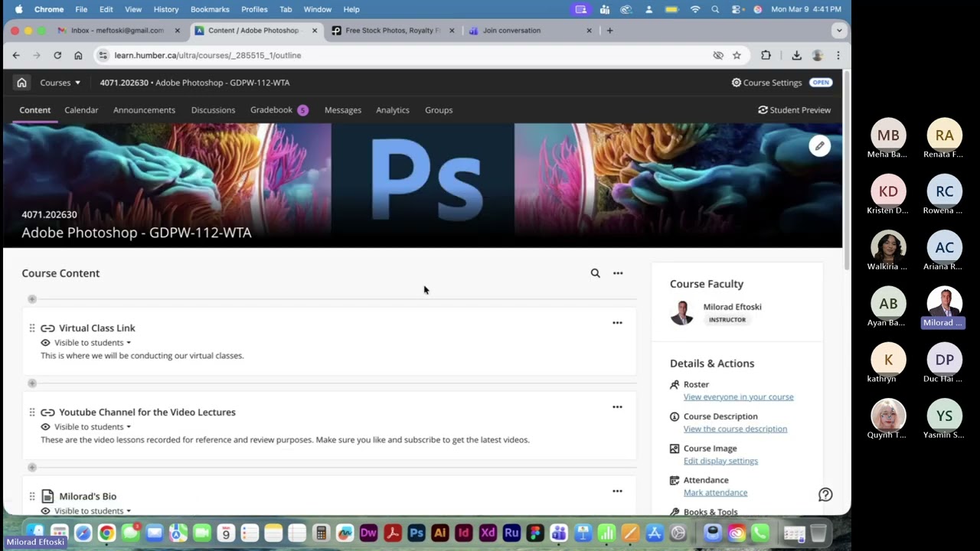Image resolution: width=980 pixels, height=551 pixels.
Task: Insert content above Youtube Channel item
Action: [x=32, y=383]
